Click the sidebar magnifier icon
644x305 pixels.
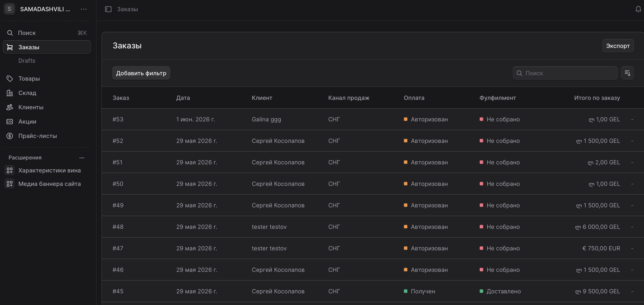click(10, 33)
